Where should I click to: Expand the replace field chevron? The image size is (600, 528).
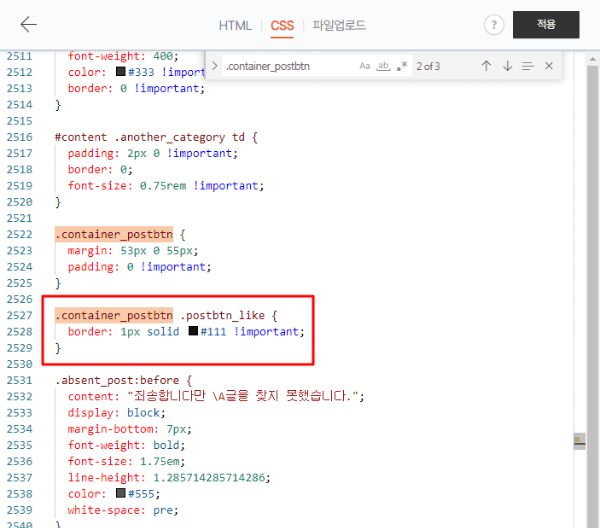[214, 66]
